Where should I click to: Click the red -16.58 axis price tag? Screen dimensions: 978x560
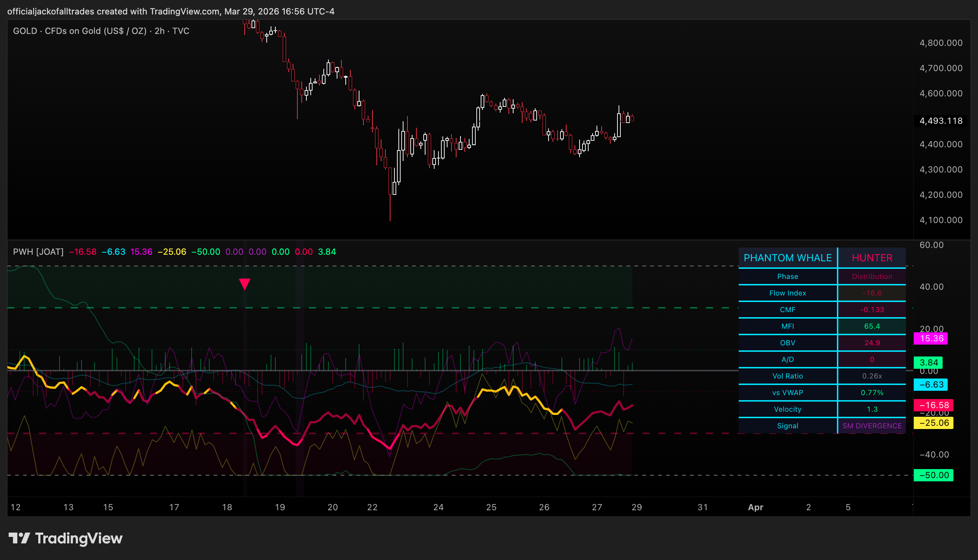click(933, 404)
